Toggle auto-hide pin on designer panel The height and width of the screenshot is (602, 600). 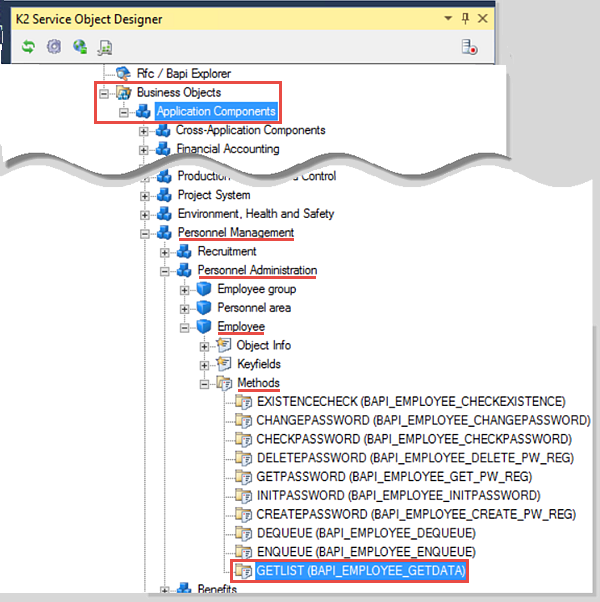click(465, 18)
